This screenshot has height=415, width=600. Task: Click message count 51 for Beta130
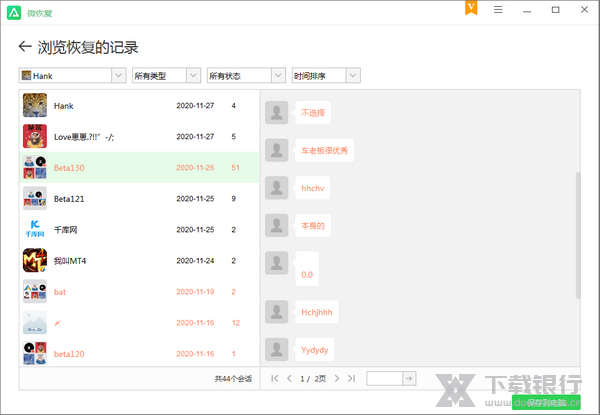pyautogui.click(x=235, y=168)
